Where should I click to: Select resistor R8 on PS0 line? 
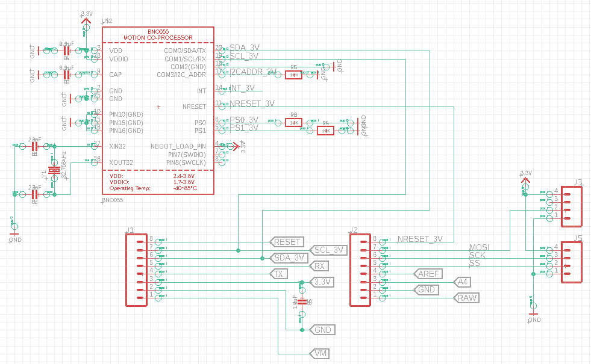tap(293, 122)
